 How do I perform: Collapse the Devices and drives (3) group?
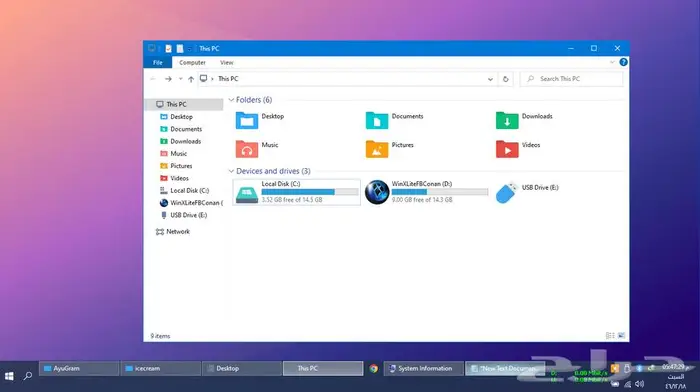click(231, 171)
